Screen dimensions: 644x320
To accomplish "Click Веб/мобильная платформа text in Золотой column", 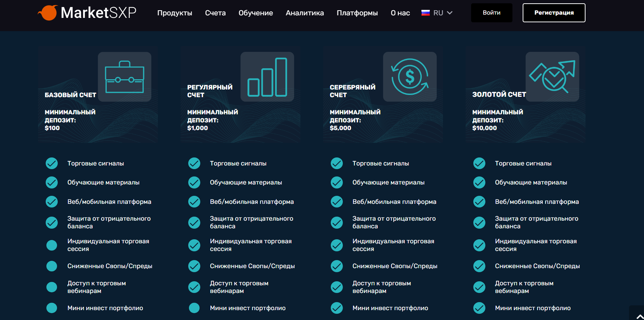I will click(537, 202).
